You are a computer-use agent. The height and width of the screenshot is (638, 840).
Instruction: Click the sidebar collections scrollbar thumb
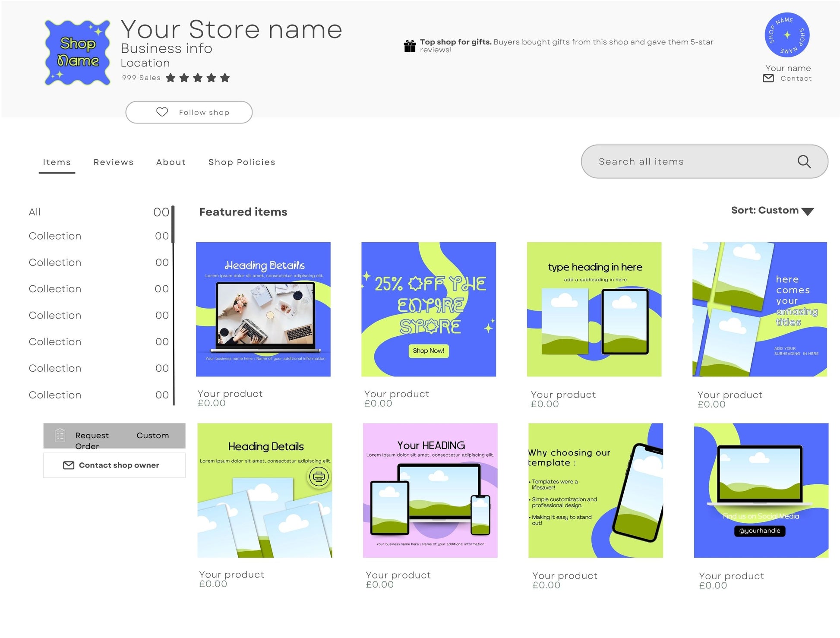[x=173, y=224]
